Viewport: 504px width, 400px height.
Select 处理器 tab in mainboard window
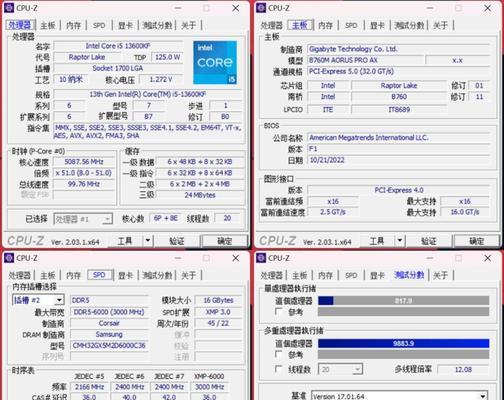[272, 25]
